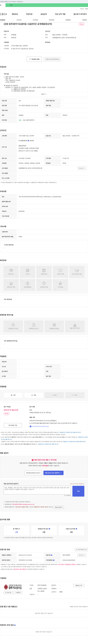Image resolution: width=88 pixels, height=644 pixels.
Task: Click 개인정보보호법 상세 보기 button
Action: tap(33, 473)
